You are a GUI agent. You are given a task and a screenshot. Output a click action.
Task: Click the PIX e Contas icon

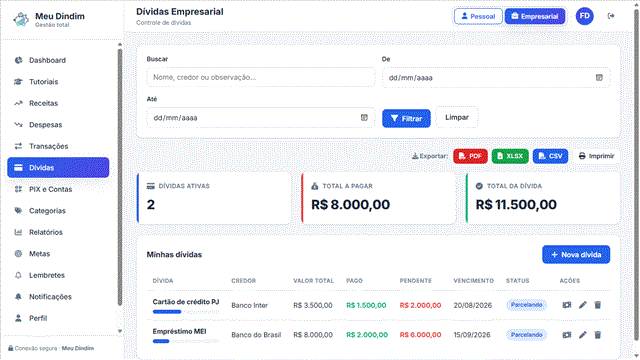[18, 189]
